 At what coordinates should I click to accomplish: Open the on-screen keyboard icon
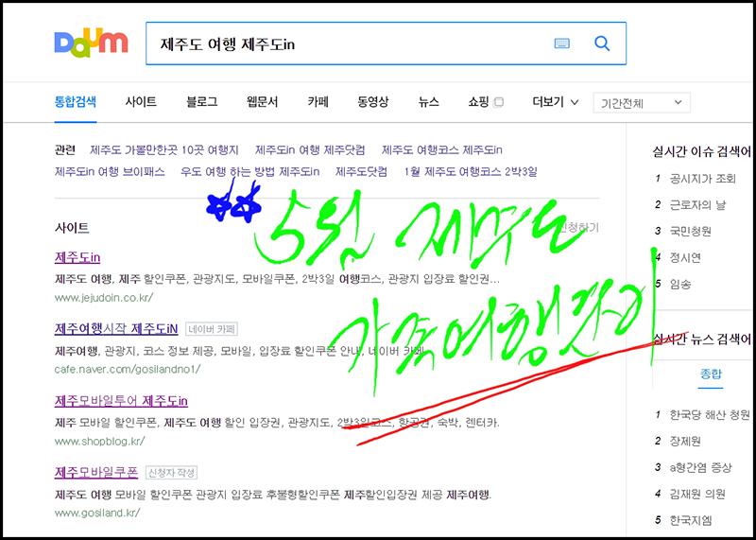click(561, 44)
